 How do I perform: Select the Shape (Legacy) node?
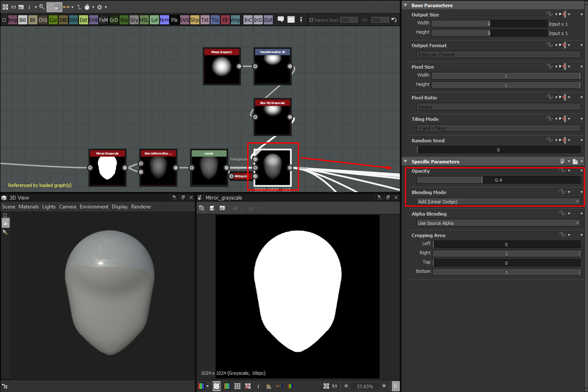[222, 66]
